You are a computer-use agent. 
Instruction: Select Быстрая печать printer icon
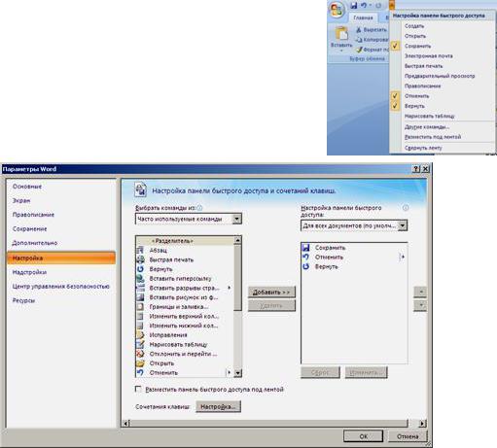coord(140,259)
